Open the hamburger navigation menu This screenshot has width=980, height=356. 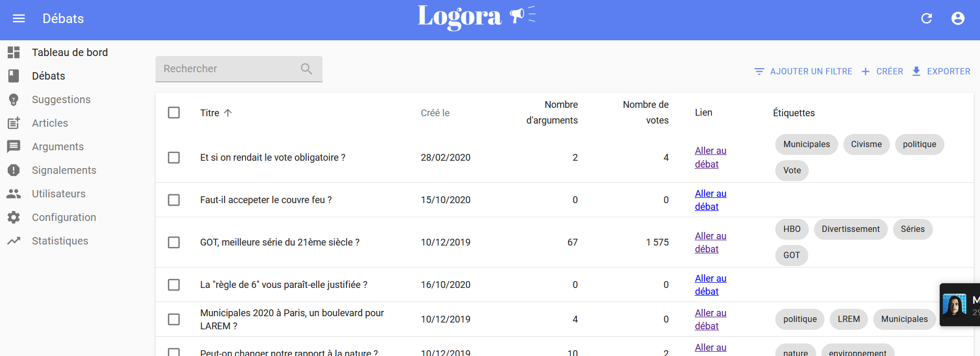click(x=19, y=19)
